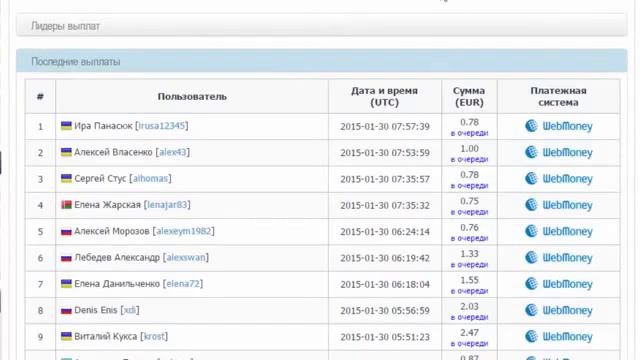Click the Russia flag beside Алексей Морозов

click(66, 232)
